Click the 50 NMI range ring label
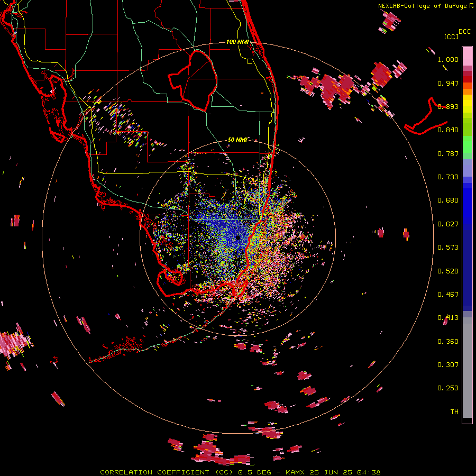The image size is (476, 476). click(237, 140)
